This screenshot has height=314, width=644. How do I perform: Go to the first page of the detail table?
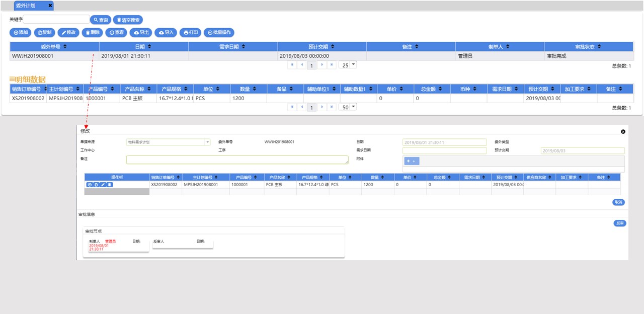click(x=292, y=107)
